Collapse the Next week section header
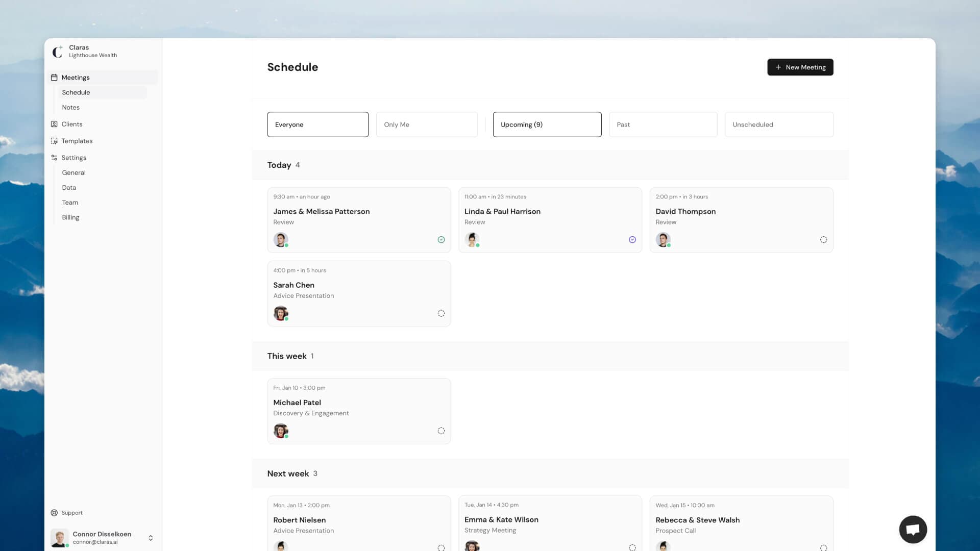980x551 pixels. (x=288, y=473)
